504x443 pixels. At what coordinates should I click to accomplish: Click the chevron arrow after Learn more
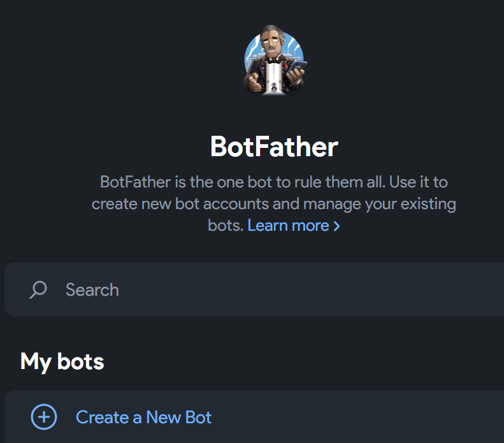pos(336,226)
